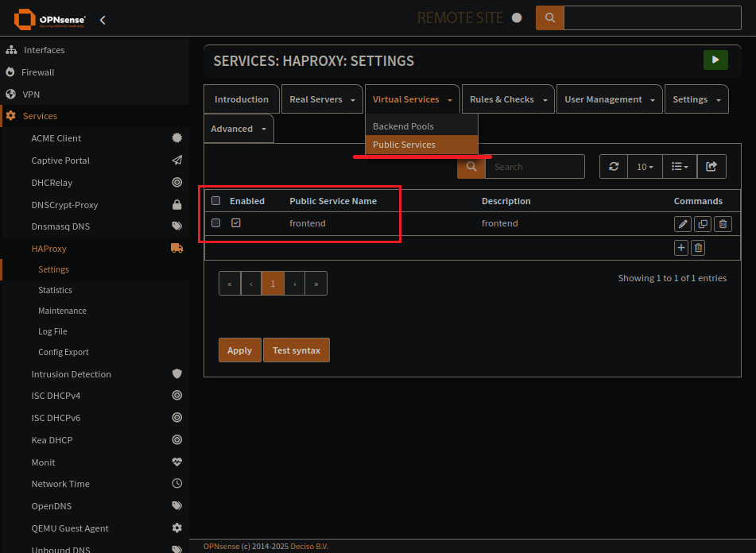
Task: Click the Captive Portal paper plane icon
Action: point(177,160)
